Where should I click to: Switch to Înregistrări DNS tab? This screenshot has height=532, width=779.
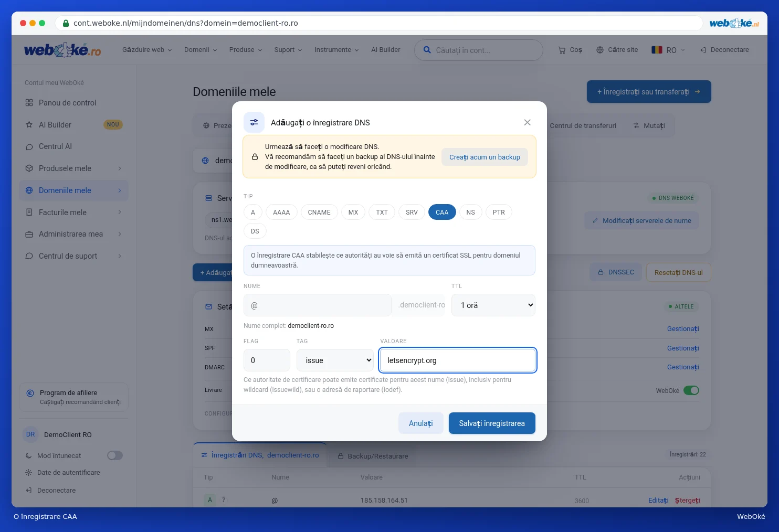(260, 455)
